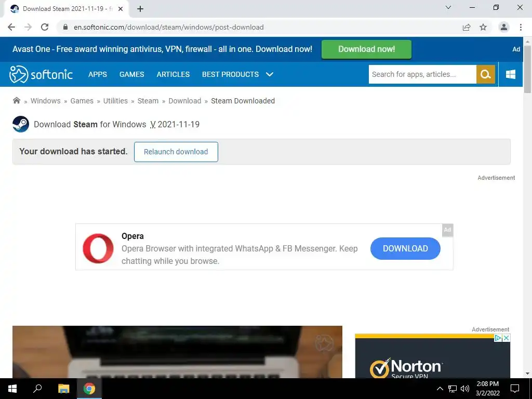Screen dimensions: 532x399
Task: Open Windows Start menu
Action: click(x=12, y=389)
